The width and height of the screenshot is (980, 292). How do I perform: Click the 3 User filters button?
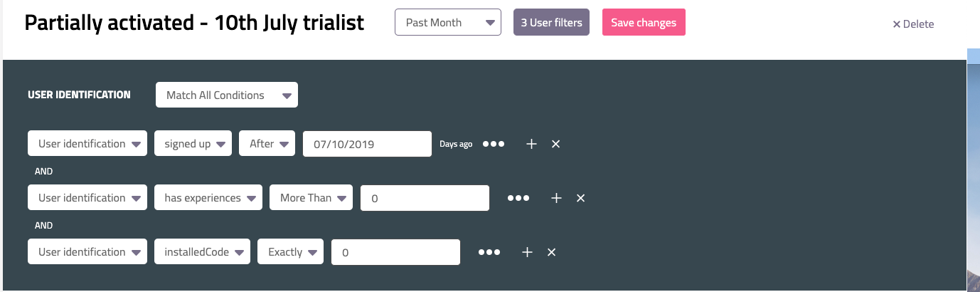(x=551, y=22)
